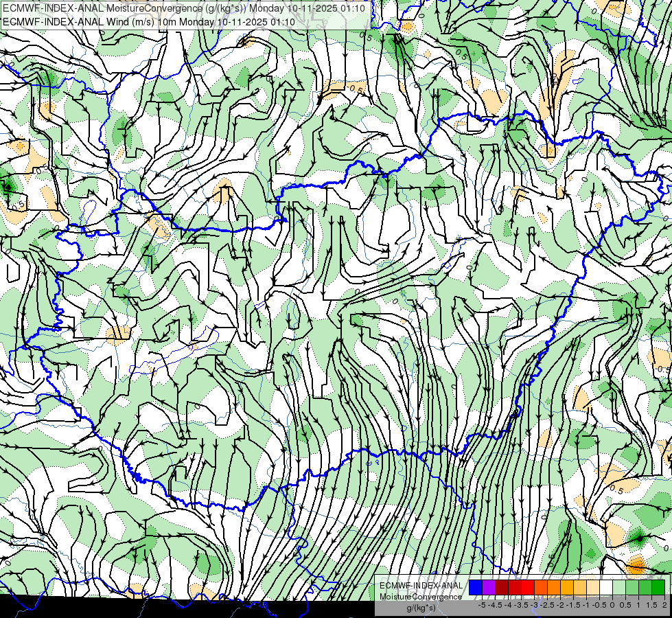Click the legend tick label "-2"
The width and height of the screenshot is (672, 618).
[x=561, y=605]
